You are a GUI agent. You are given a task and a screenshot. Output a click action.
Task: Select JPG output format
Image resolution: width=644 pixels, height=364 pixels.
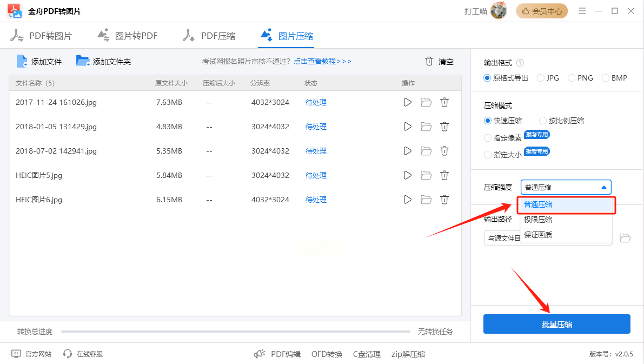(541, 78)
